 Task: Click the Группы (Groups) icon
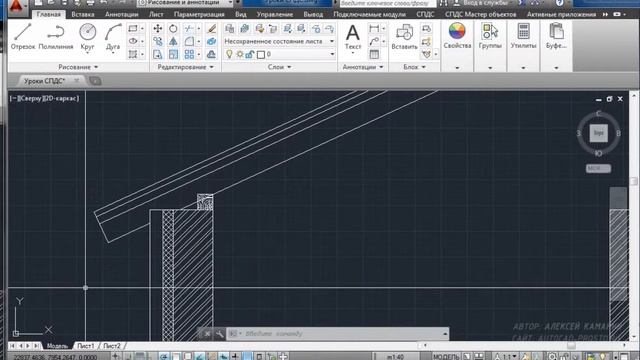pos(490,31)
